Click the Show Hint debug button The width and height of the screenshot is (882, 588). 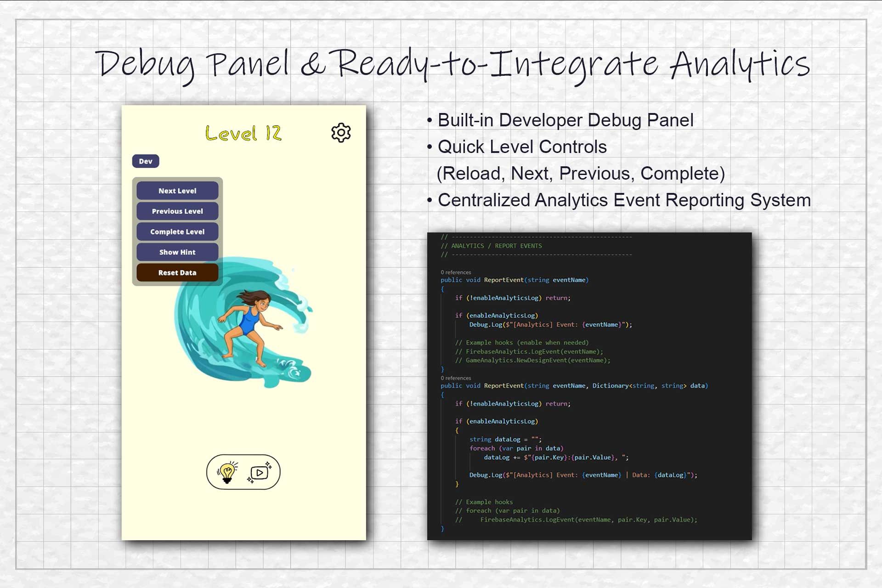pyautogui.click(x=177, y=252)
